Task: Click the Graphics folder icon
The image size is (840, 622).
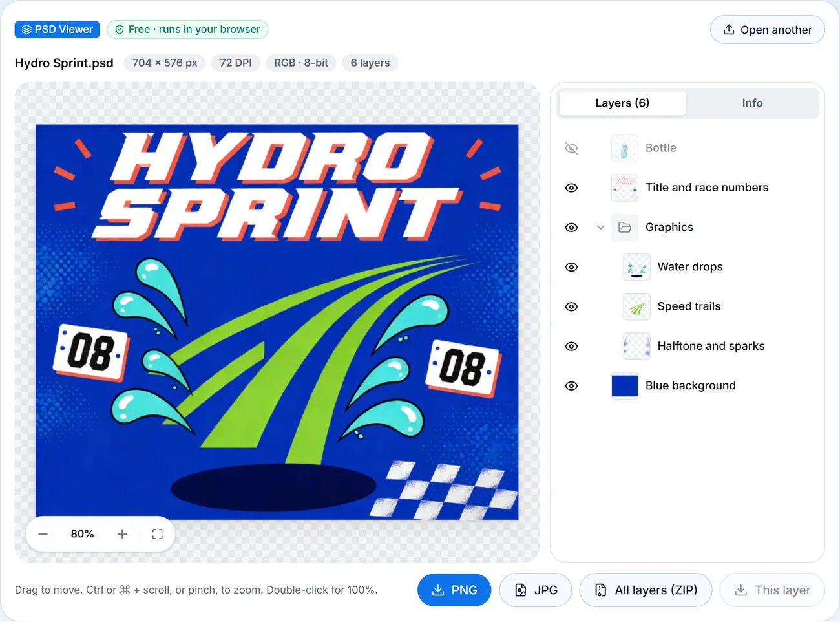Action: 625,228
